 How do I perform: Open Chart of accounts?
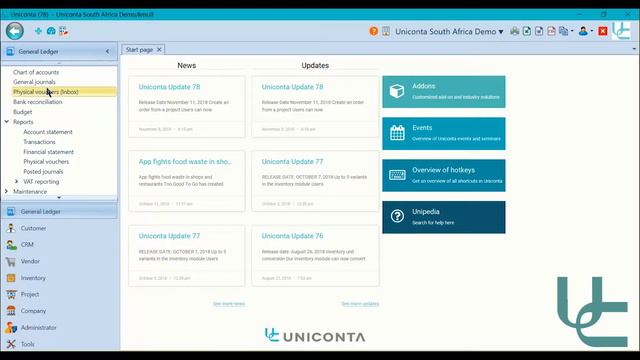[x=36, y=72]
